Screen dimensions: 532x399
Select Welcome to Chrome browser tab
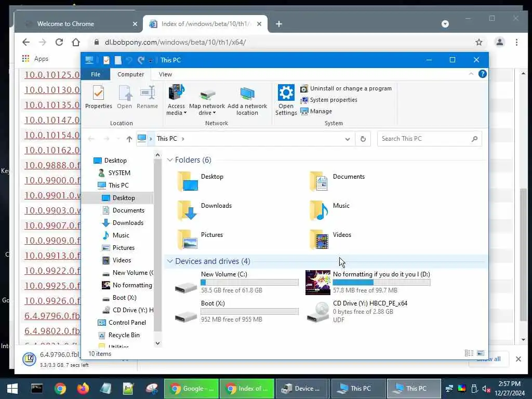click(x=78, y=24)
